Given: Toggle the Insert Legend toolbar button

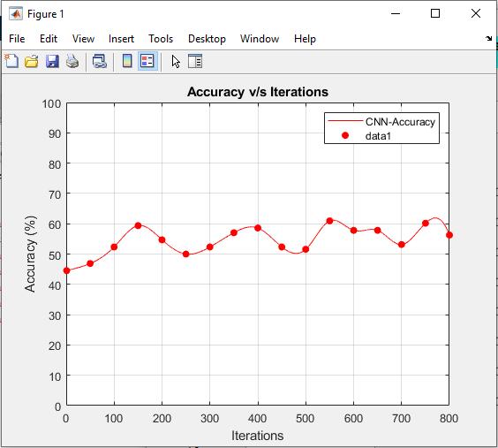Looking at the screenshot, I should click(147, 61).
